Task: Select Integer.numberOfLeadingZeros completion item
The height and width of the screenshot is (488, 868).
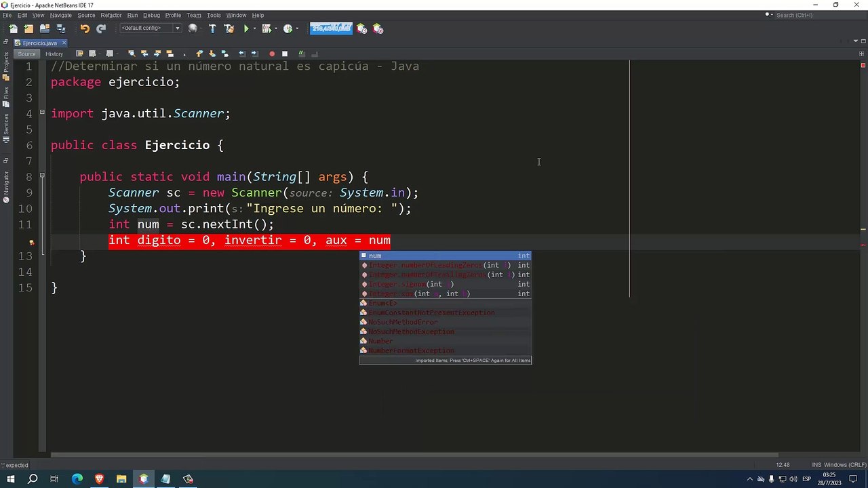Action: [446, 265]
